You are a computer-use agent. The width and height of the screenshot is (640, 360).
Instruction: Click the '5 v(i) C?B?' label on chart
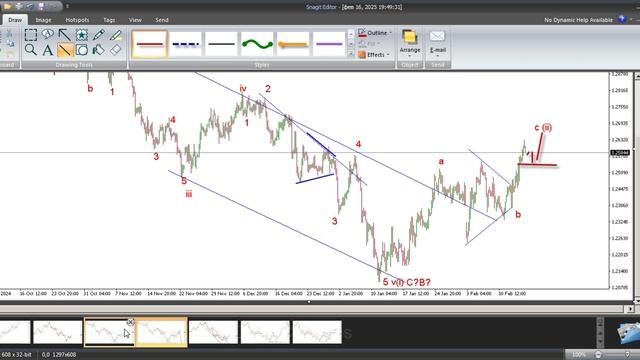pos(407,282)
